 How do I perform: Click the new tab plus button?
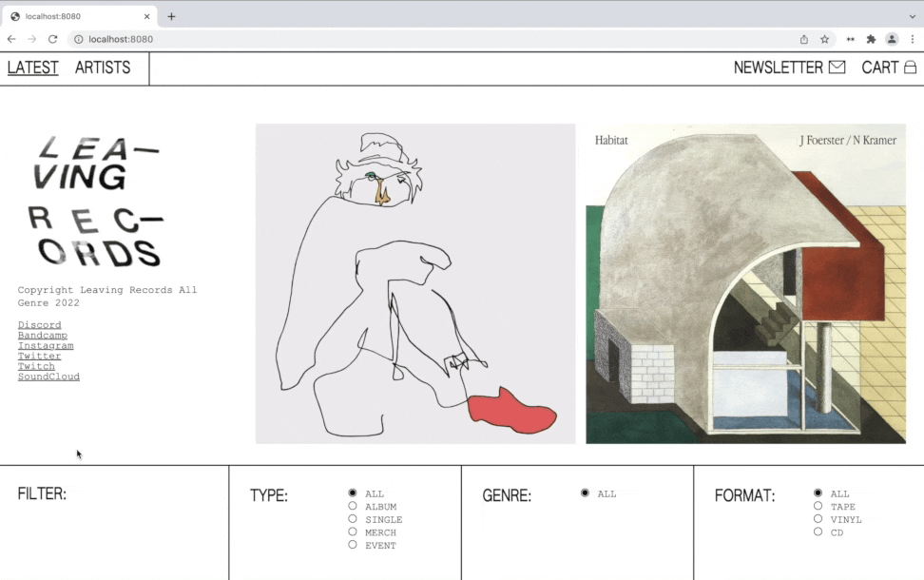[171, 16]
